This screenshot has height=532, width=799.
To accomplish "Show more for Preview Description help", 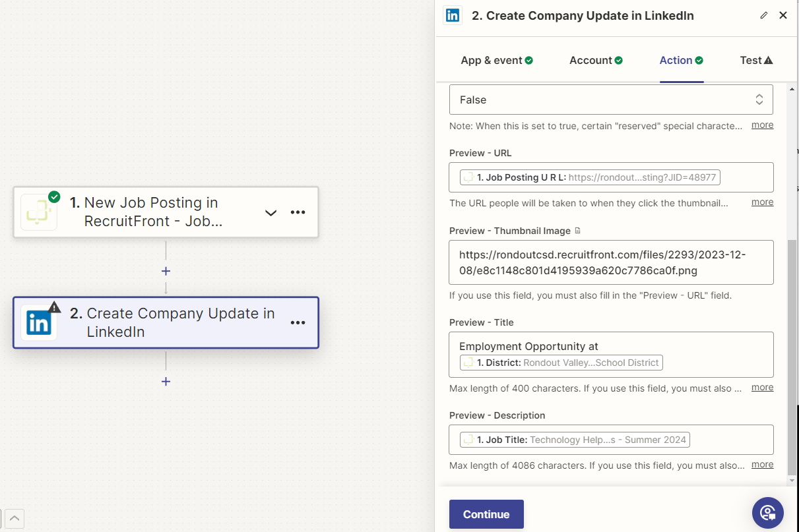I will click(762, 465).
